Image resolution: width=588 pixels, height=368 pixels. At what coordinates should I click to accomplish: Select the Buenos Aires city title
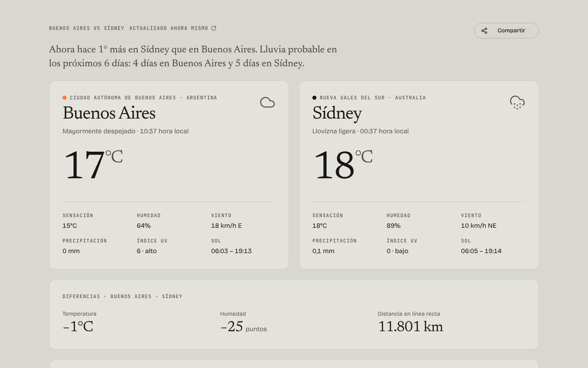click(109, 113)
